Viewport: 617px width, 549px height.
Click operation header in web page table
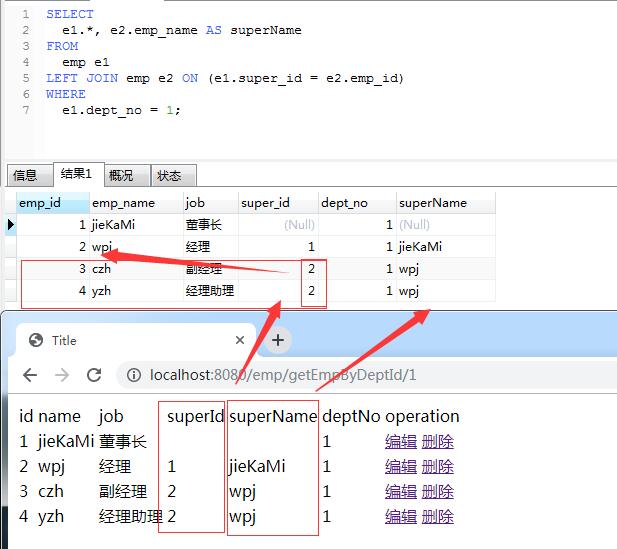point(422,416)
